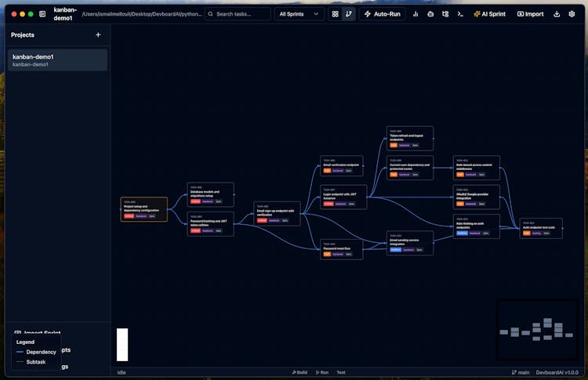Click the main branch indicator in status bar
This screenshot has height=380, width=588.
click(521, 372)
